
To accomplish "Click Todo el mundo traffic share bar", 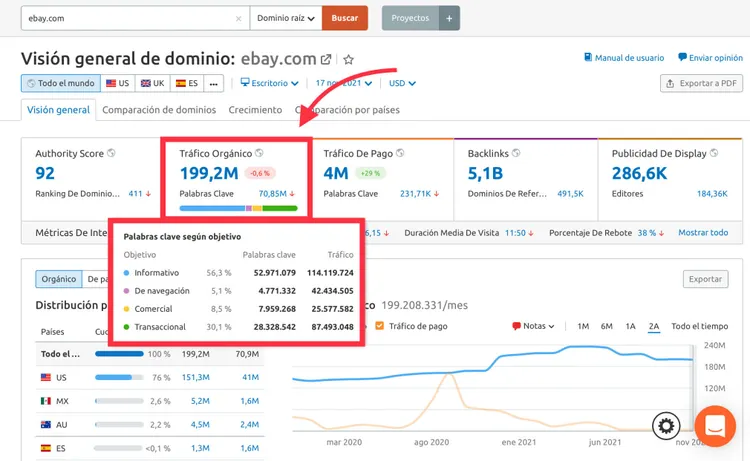I will (119, 354).
